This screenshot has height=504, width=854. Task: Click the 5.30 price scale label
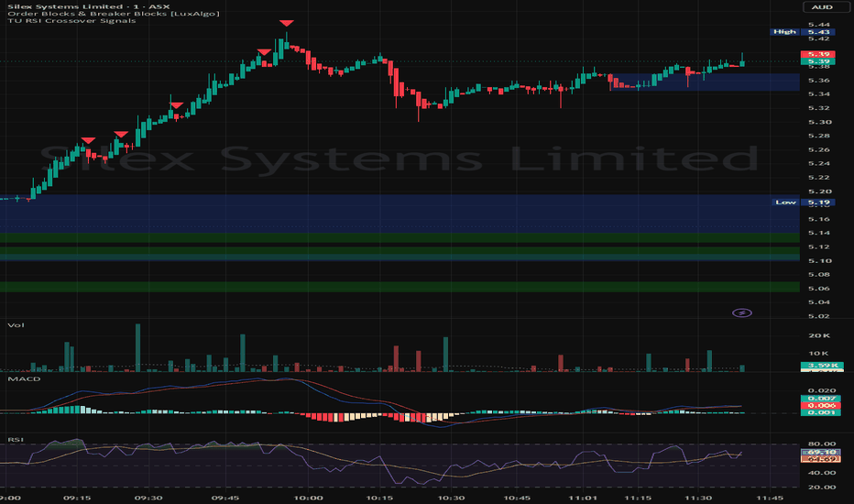click(819, 122)
